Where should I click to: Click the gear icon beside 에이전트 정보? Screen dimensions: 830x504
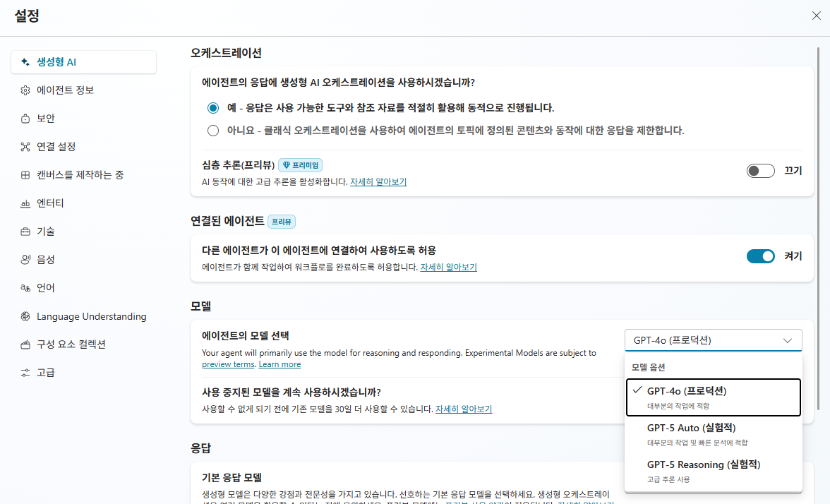pyautogui.click(x=25, y=90)
